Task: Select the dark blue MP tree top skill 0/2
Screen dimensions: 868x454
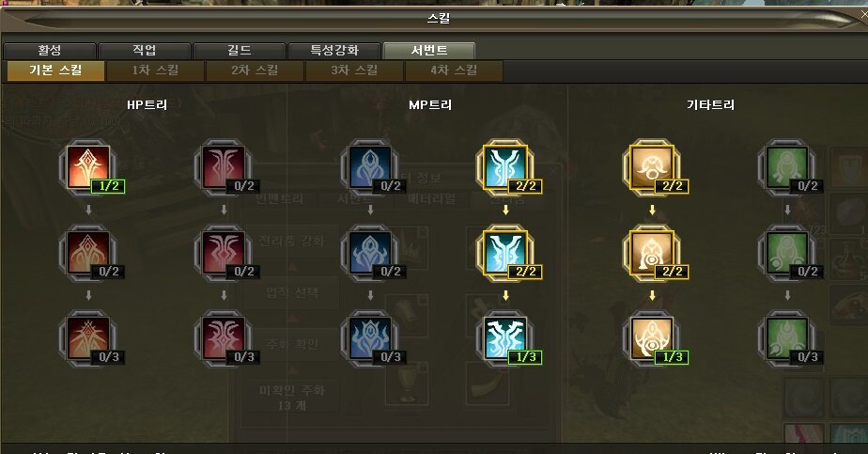Action: point(370,166)
